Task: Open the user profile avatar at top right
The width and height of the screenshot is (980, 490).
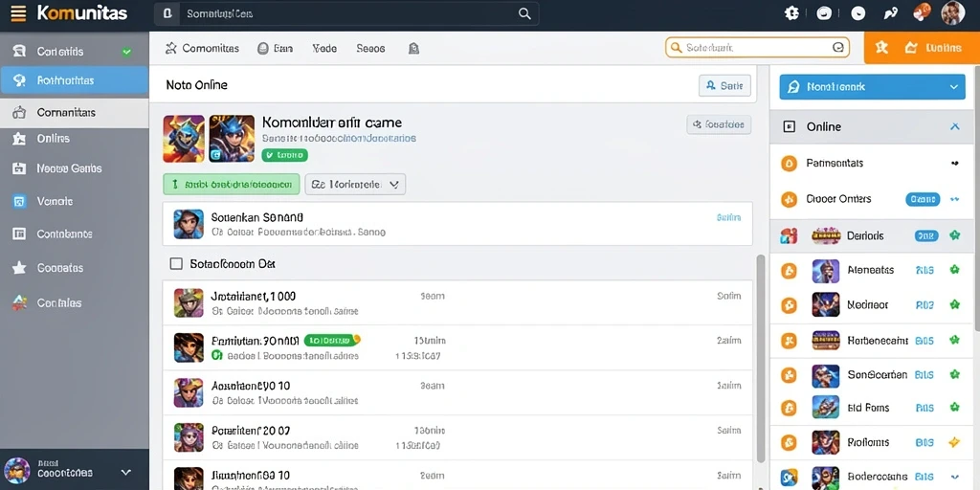Action: [x=952, y=13]
